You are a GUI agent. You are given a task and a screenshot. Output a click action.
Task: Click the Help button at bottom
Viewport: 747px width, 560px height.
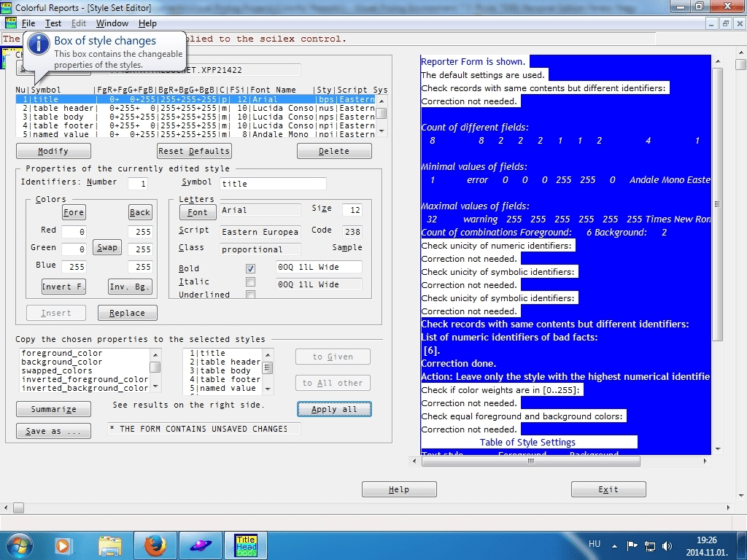coord(399,489)
